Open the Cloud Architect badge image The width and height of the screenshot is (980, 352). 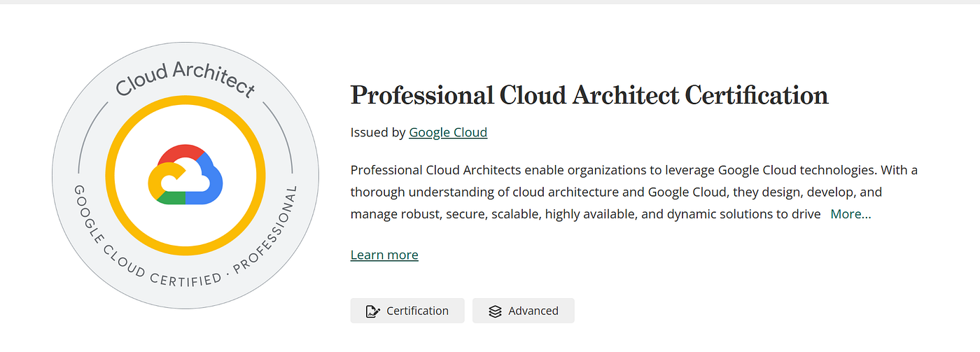coord(185,175)
